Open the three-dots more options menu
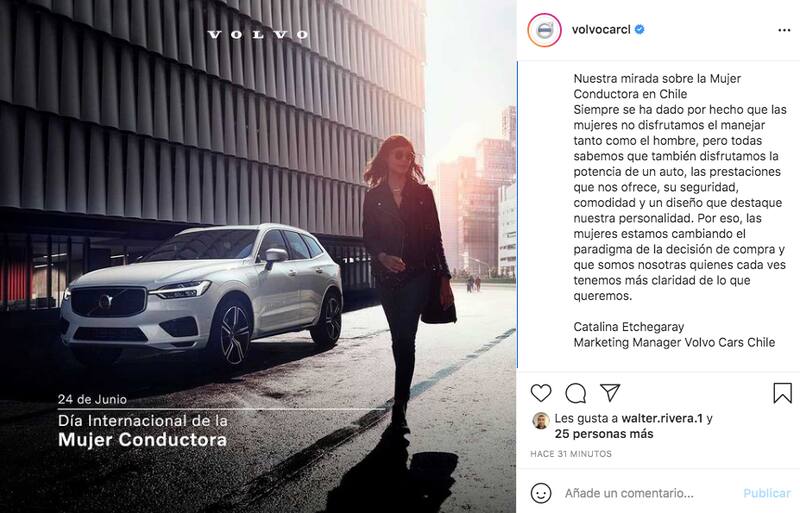Image resolution: width=800 pixels, height=513 pixels. 784,30
